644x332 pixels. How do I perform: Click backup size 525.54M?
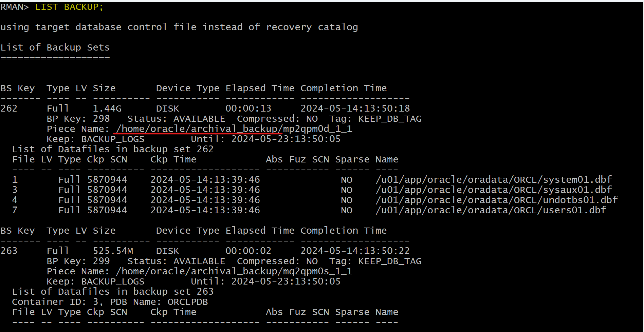click(113, 251)
